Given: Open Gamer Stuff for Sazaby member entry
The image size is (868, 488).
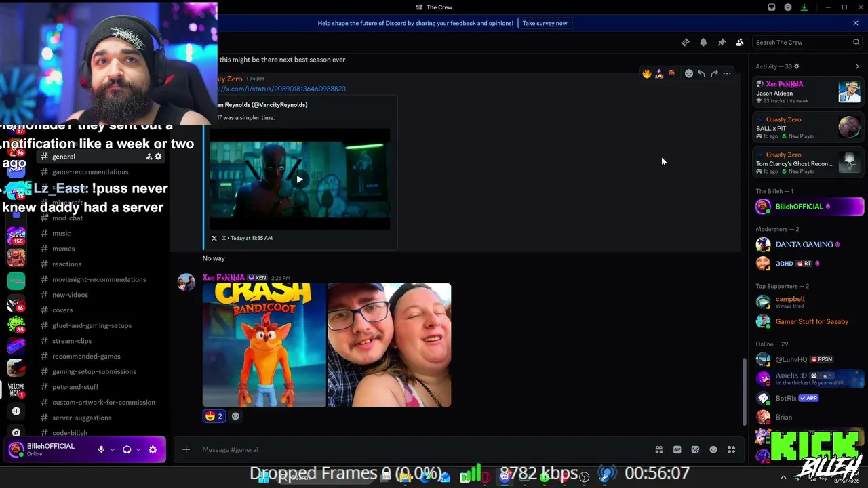Looking at the screenshot, I should pos(809,322).
